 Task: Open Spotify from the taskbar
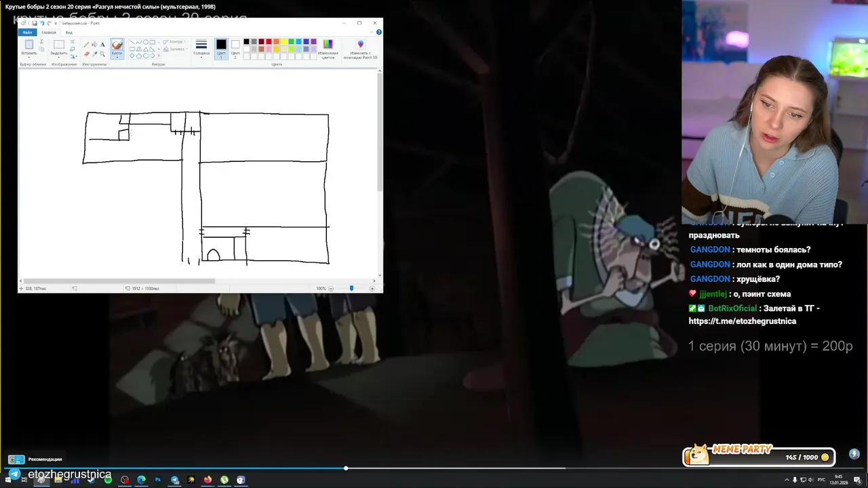(108, 480)
